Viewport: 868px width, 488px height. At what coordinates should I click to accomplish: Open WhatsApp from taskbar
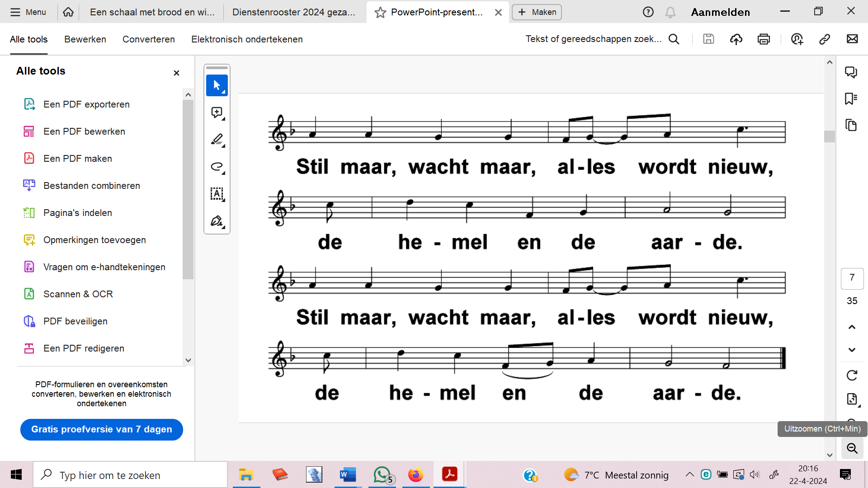point(383,475)
